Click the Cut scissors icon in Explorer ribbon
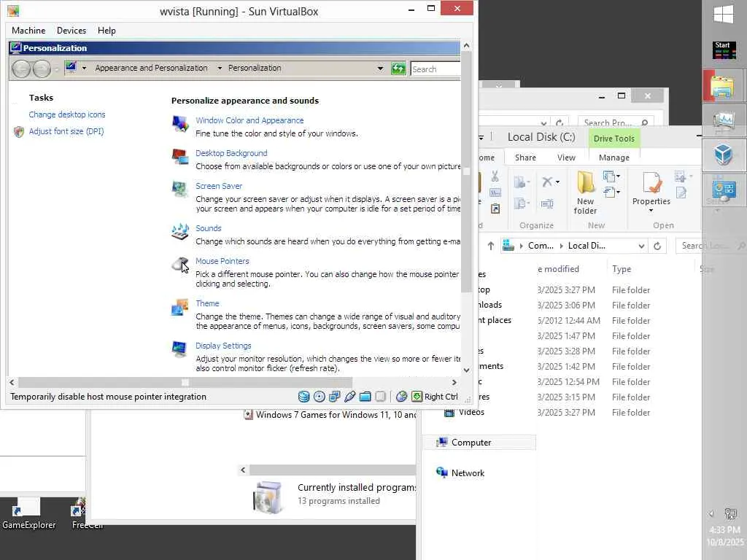The width and height of the screenshot is (747, 560). pos(495,176)
